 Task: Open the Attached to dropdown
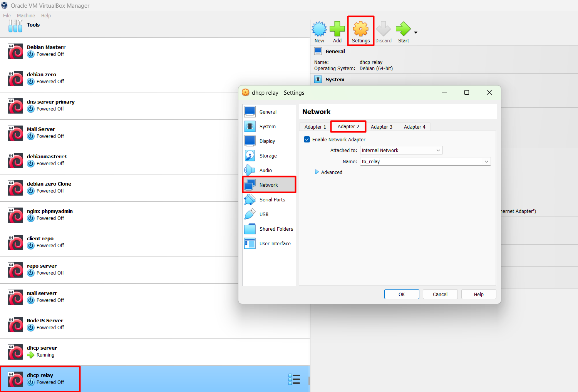click(401, 150)
